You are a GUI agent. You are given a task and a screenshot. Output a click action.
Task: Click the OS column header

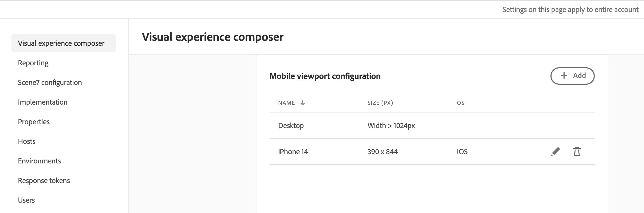(461, 103)
